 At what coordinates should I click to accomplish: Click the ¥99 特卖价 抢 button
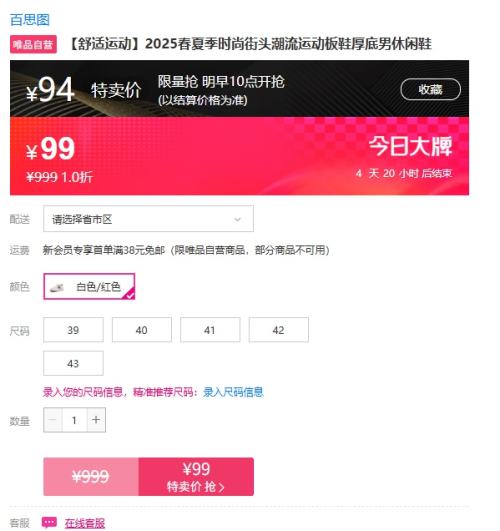pyautogui.click(x=196, y=477)
